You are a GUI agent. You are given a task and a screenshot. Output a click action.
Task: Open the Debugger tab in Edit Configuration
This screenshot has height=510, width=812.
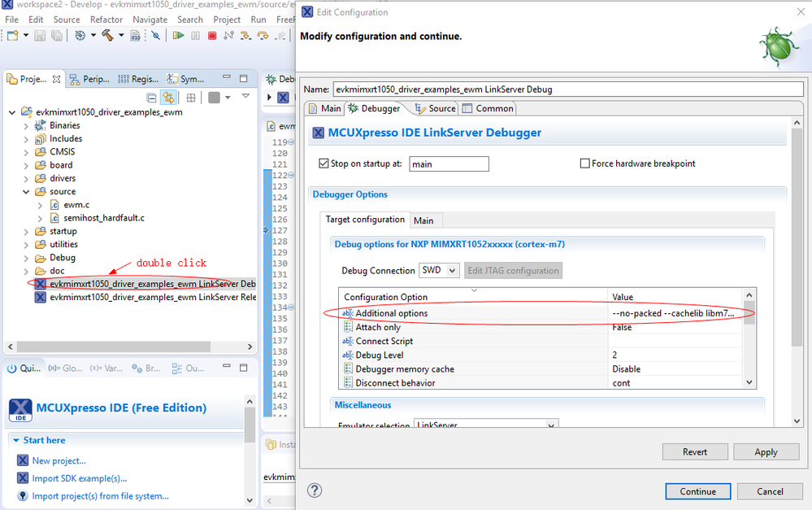pos(374,108)
